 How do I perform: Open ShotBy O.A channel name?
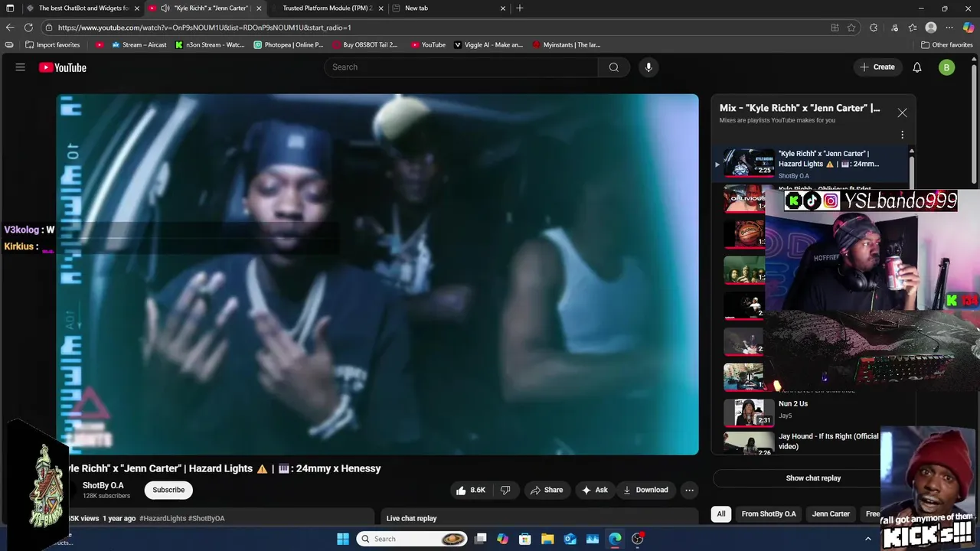click(x=103, y=485)
